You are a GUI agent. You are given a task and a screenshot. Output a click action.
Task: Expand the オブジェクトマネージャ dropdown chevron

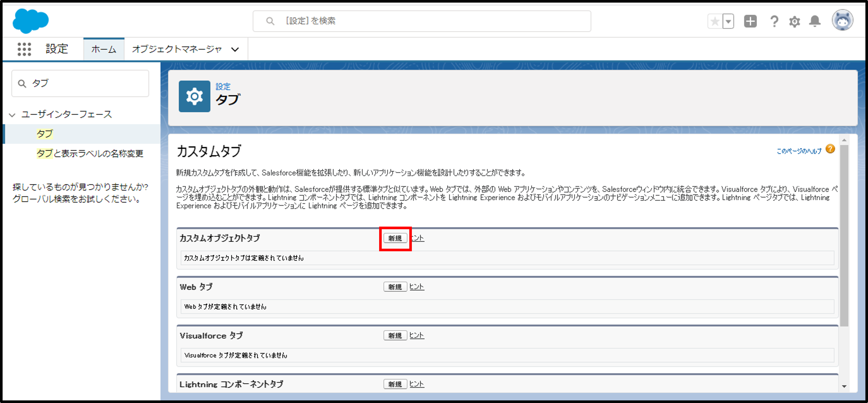[x=235, y=50]
